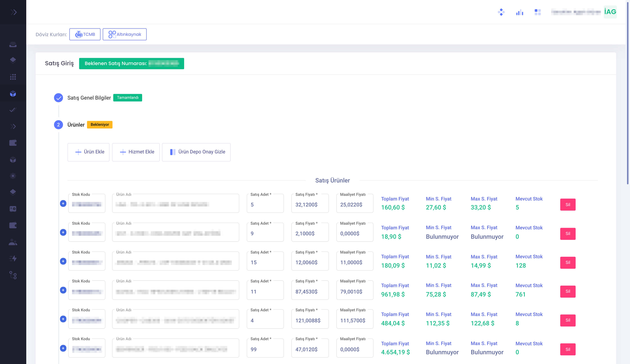
Task: Edit Satış Adet field showing 15
Action: 265,261
